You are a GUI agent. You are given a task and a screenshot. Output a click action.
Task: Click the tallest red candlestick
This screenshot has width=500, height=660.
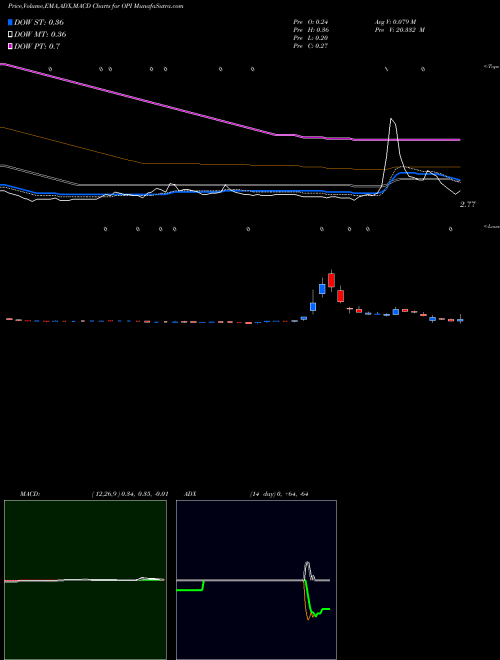click(x=331, y=280)
